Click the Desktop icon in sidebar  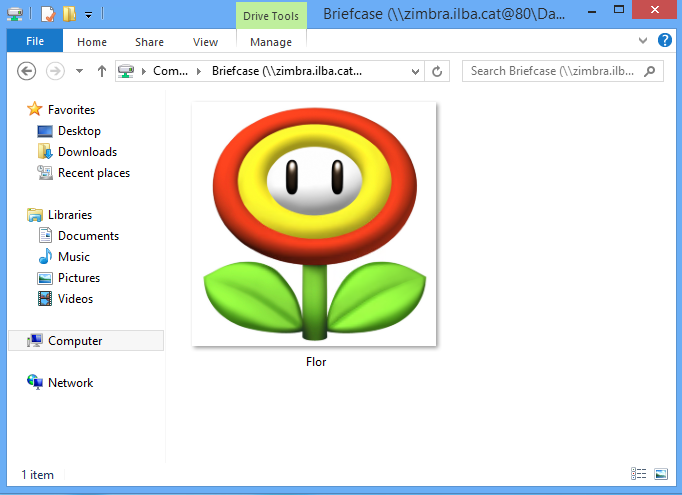tap(45, 131)
